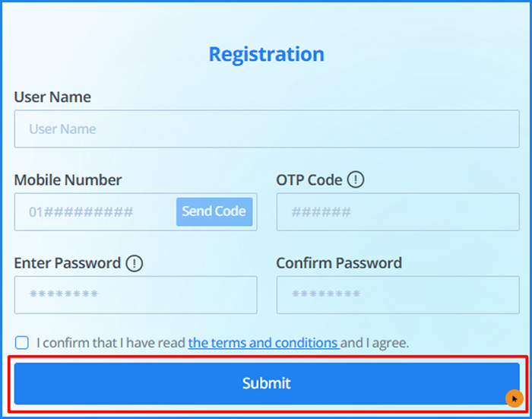Select the OTP Code input box
Image resolution: width=532 pixels, height=419 pixels.
tap(397, 211)
